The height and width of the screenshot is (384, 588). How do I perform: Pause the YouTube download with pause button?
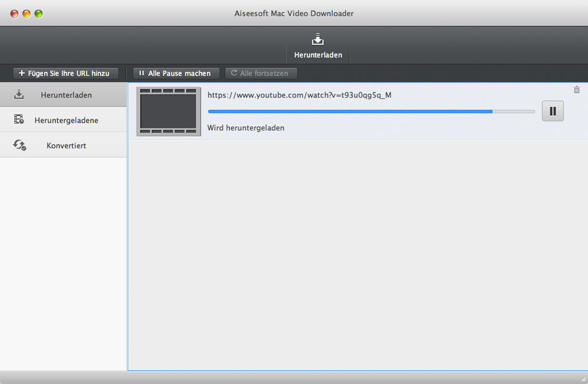tap(553, 111)
